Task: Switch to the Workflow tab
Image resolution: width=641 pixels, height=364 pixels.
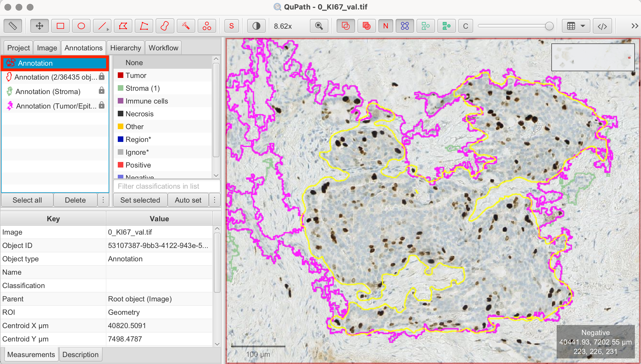Action: pos(163,48)
